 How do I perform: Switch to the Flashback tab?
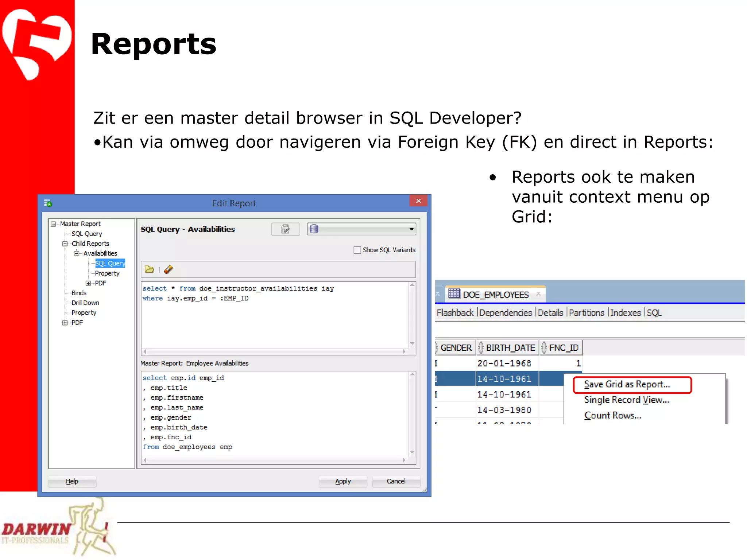tap(455, 313)
